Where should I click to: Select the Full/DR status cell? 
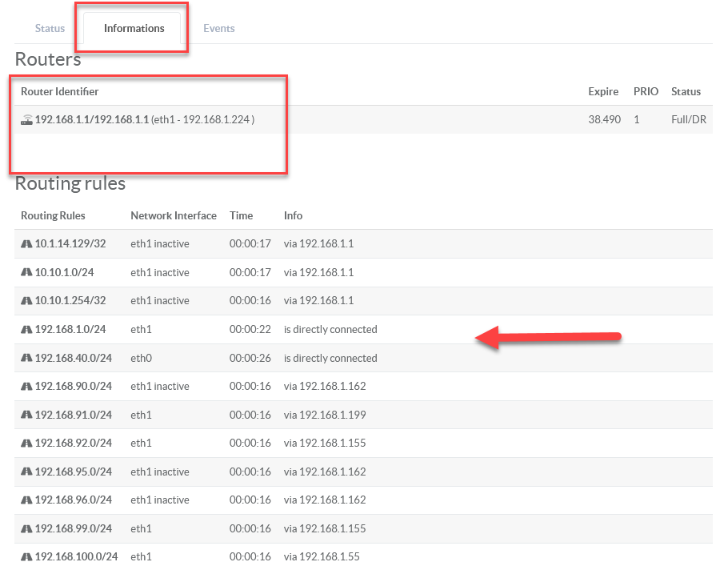[688, 120]
